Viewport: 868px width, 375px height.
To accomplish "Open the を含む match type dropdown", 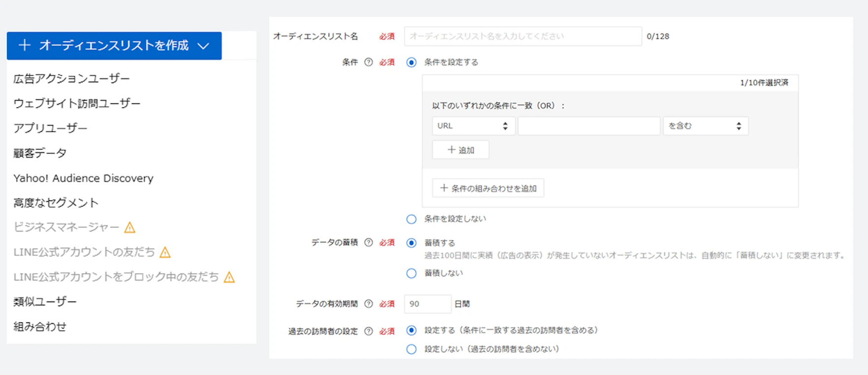I will (x=706, y=126).
